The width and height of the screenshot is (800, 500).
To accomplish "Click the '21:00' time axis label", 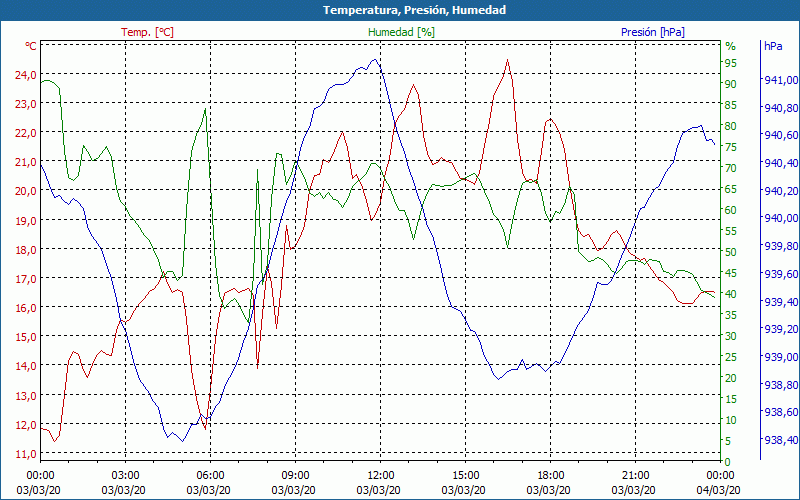I will coord(635,476).
